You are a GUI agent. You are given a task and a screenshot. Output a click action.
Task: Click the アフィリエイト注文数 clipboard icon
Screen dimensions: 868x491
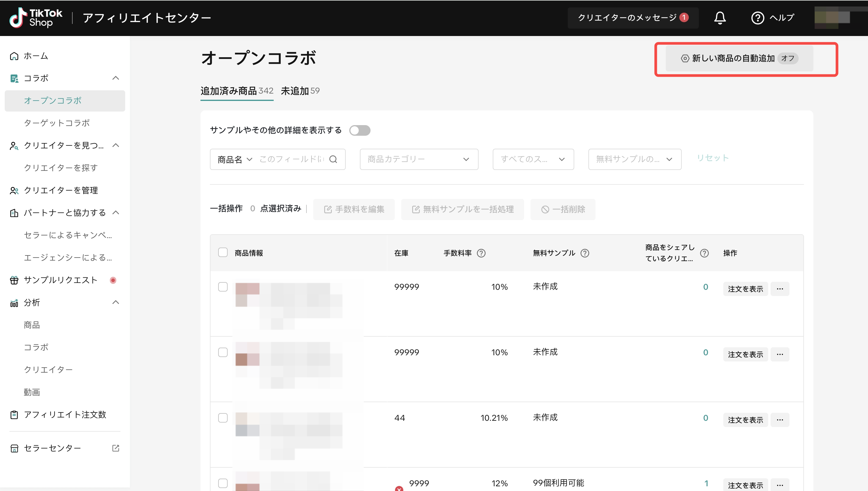pos(14,415)
